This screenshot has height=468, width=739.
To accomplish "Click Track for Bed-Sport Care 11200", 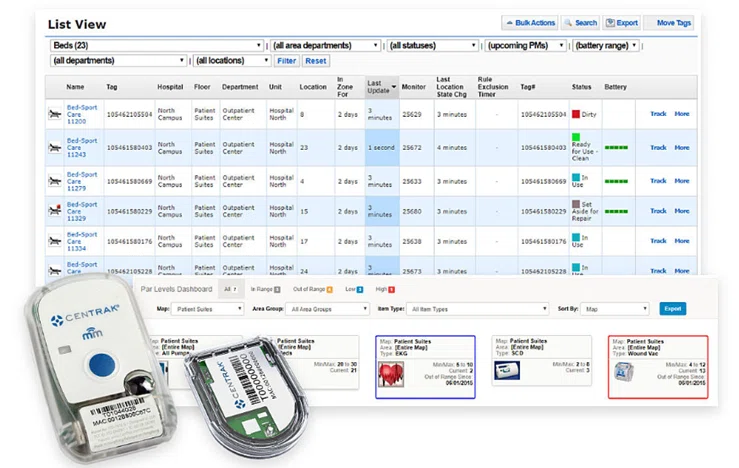I will coord(658,114).
